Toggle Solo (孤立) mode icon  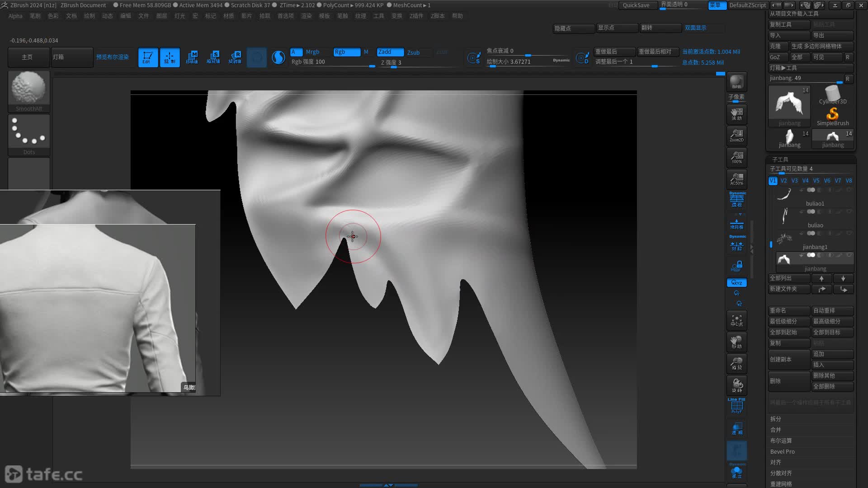click(x=736, y=472)
